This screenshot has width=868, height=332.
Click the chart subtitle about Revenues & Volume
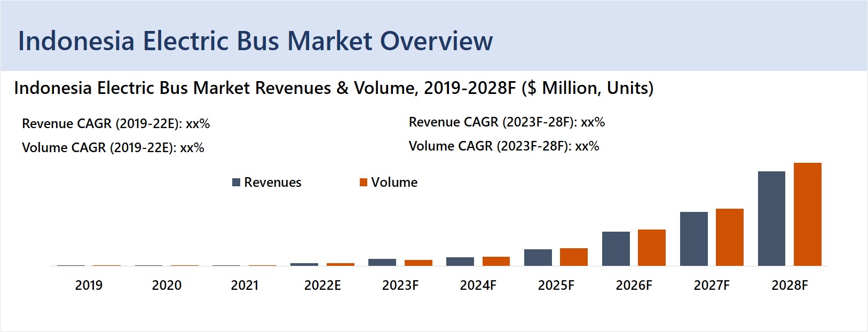[x=334, y=88]
